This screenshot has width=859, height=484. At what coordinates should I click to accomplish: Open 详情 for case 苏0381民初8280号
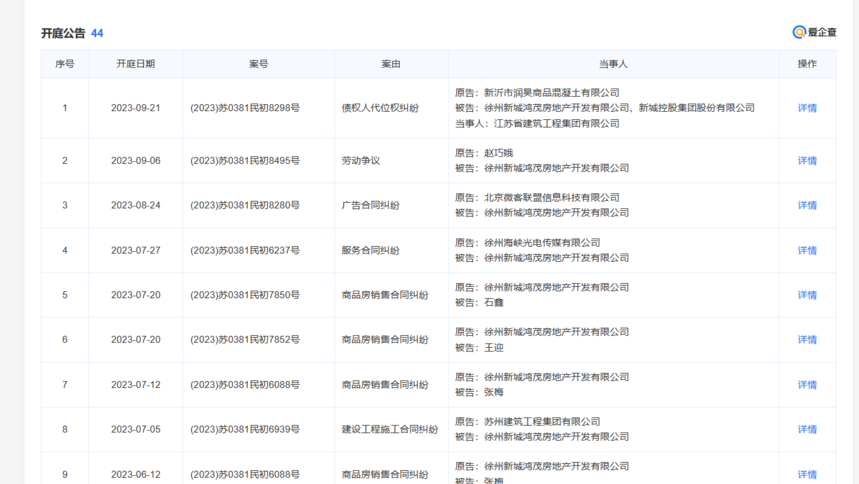[x=807, y=205]
